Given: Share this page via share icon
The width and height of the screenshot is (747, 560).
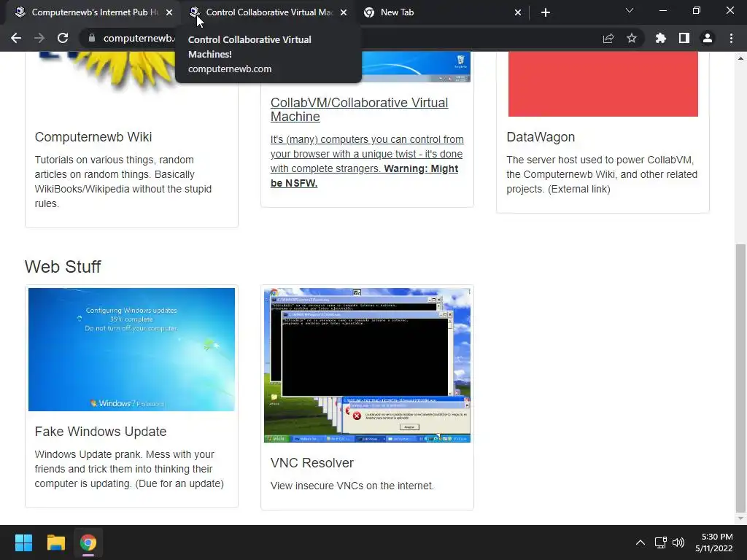Looking at the screenshot, I should tap(608, 38).
